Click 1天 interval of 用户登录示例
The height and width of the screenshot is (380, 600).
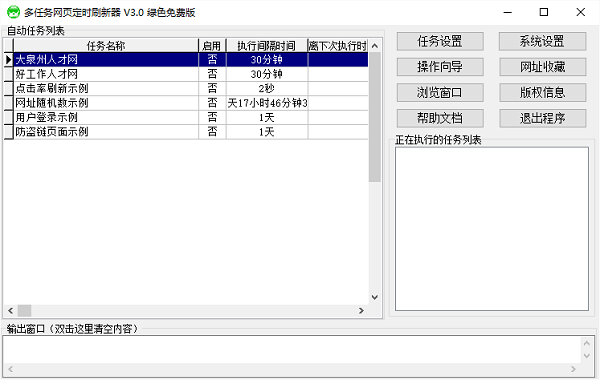[267, 117]
